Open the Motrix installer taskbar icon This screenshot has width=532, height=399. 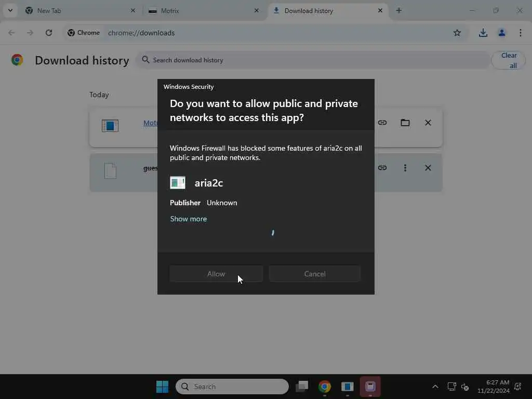click(x=347, y=387)
